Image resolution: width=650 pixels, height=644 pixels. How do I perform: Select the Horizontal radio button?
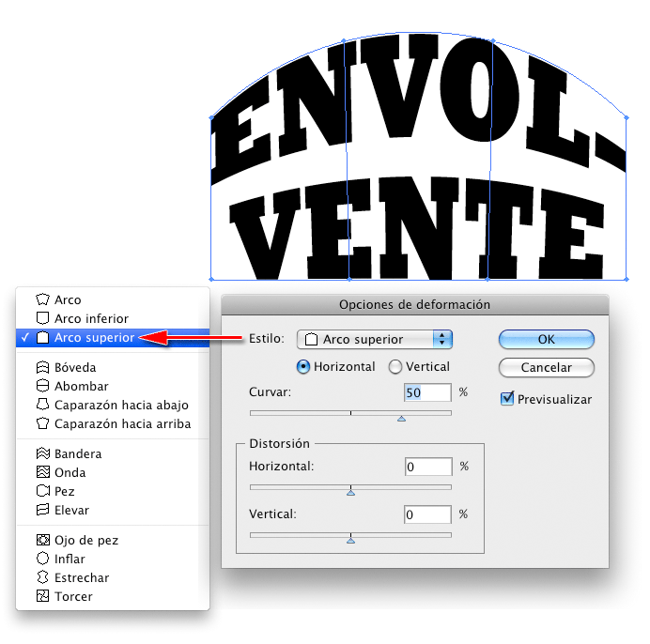(303, 367)
